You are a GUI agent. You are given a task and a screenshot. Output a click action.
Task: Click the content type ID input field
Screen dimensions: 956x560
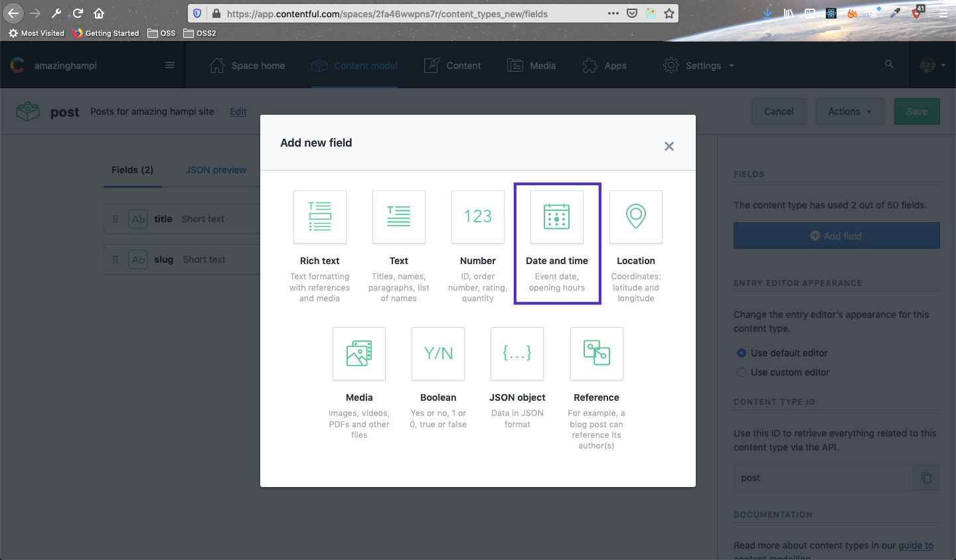(823, 478)
